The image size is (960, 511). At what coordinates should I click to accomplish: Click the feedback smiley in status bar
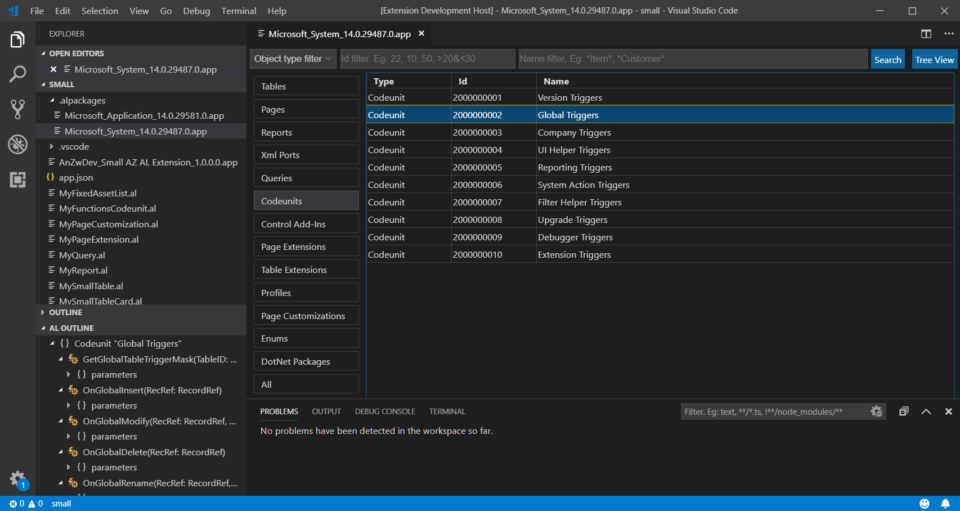coord(924,504)
